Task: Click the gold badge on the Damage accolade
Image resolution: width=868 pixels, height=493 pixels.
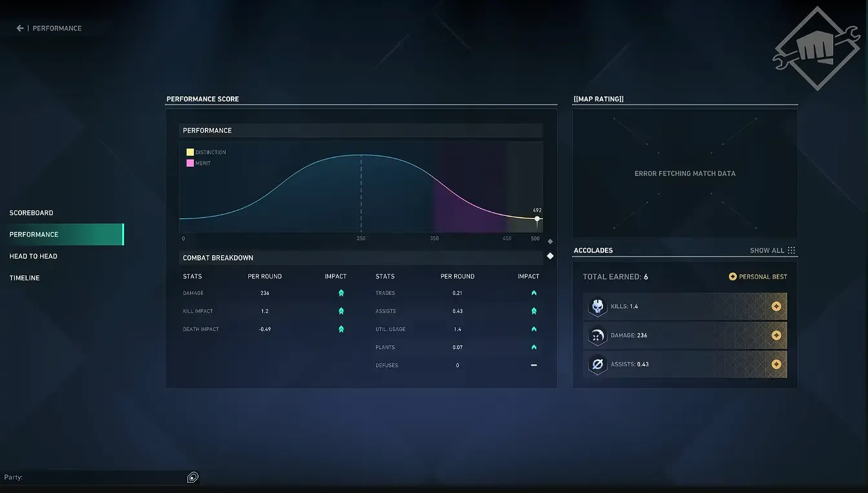Action: coord(776,335)
